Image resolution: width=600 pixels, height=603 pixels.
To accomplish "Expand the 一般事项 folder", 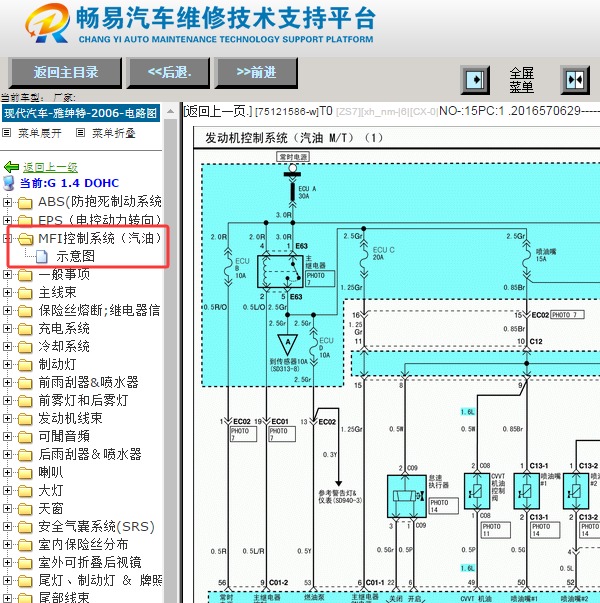I will click(x=7, y=274).
